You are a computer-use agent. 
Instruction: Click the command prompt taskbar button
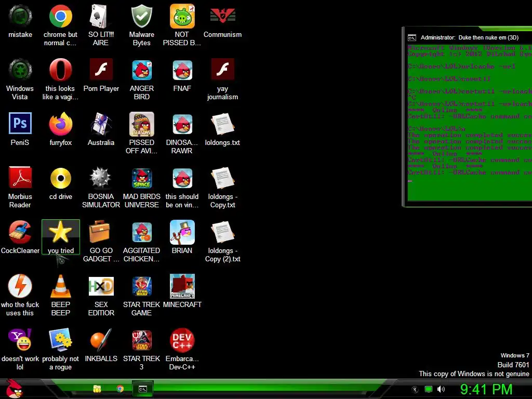point(143,389)
